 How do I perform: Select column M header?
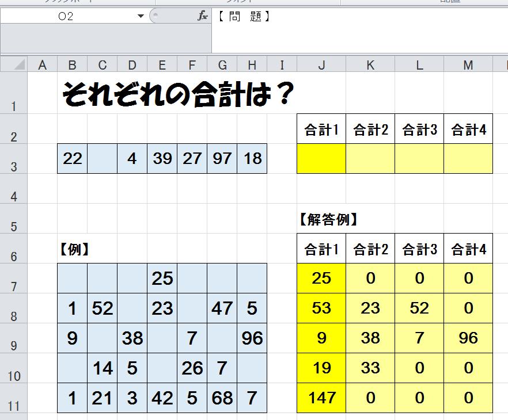pos(468,65)
